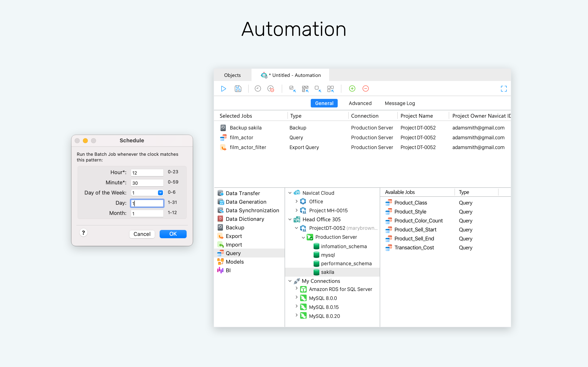
Task: Click OK in Schedule dialog
Action: (173, 234)
